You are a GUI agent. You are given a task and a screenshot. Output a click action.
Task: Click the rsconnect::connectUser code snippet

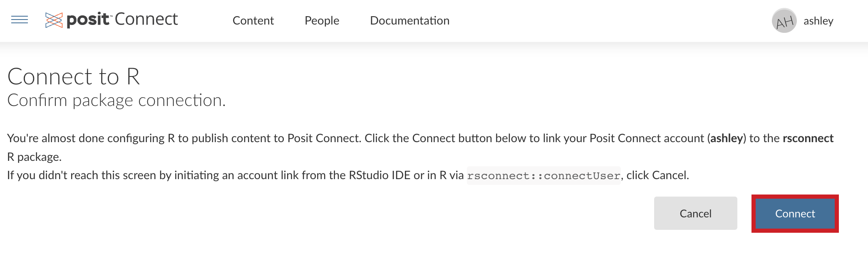(x=543, y=175)
